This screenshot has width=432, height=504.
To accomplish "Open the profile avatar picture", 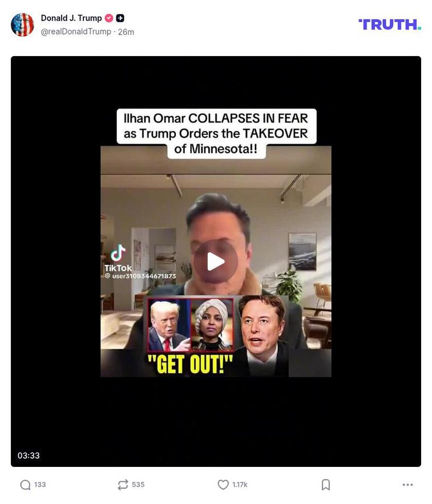I will click(x=22, y=25).
